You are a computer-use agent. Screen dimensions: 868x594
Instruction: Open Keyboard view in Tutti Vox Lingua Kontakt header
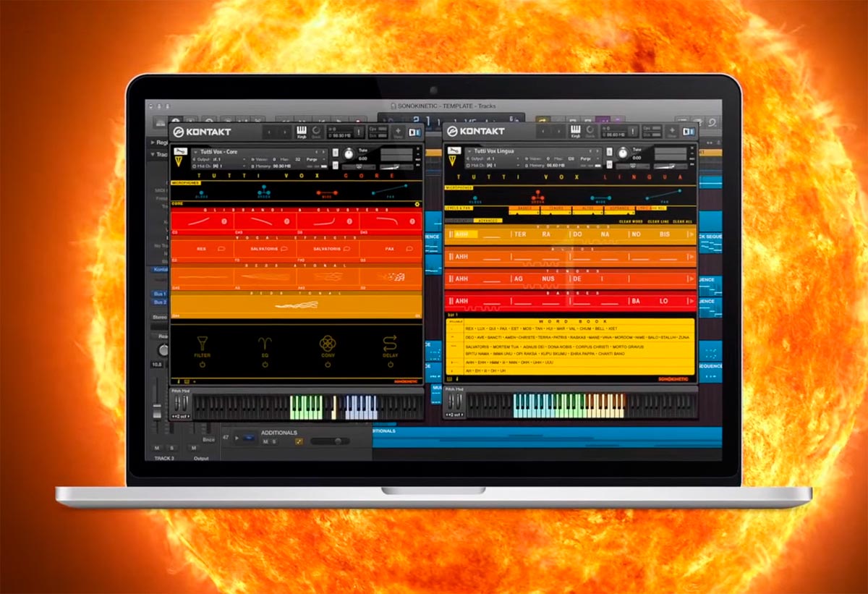(x=576, y=132)
